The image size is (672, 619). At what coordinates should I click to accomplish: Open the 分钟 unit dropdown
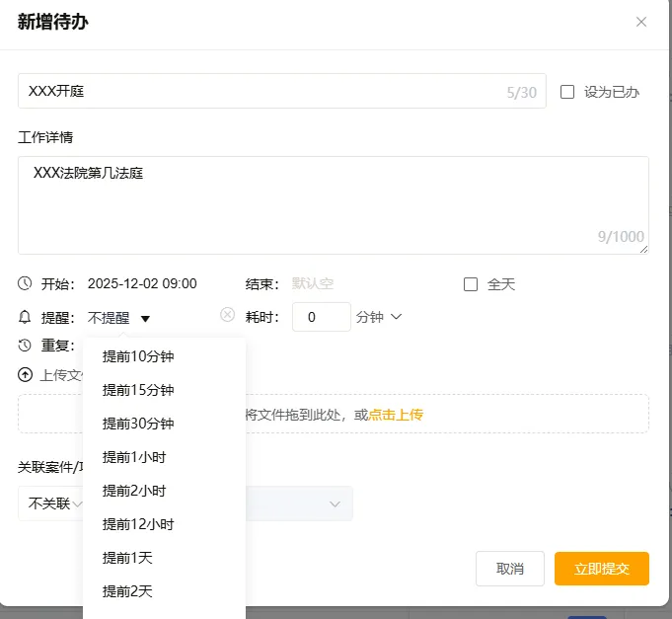pos(379,317)
